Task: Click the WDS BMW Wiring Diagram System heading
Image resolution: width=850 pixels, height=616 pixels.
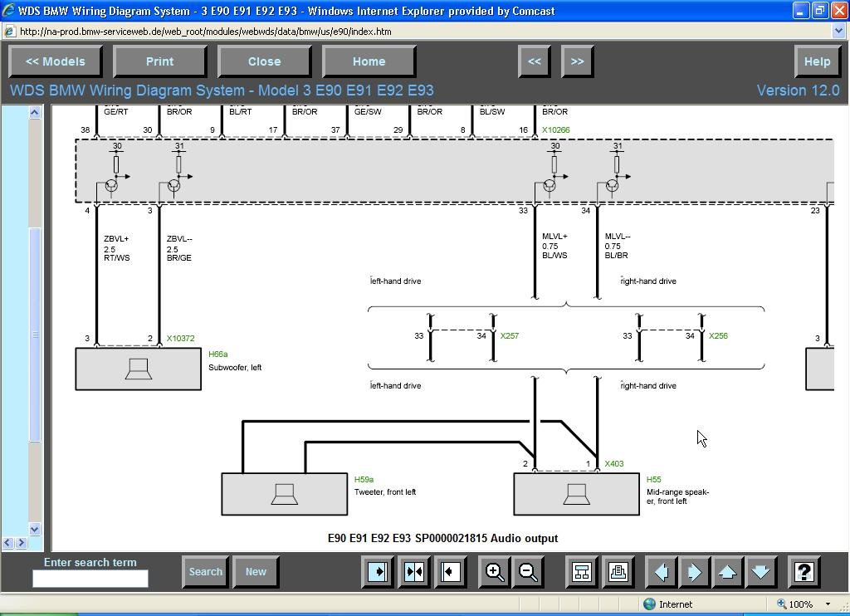Action: 222,90
